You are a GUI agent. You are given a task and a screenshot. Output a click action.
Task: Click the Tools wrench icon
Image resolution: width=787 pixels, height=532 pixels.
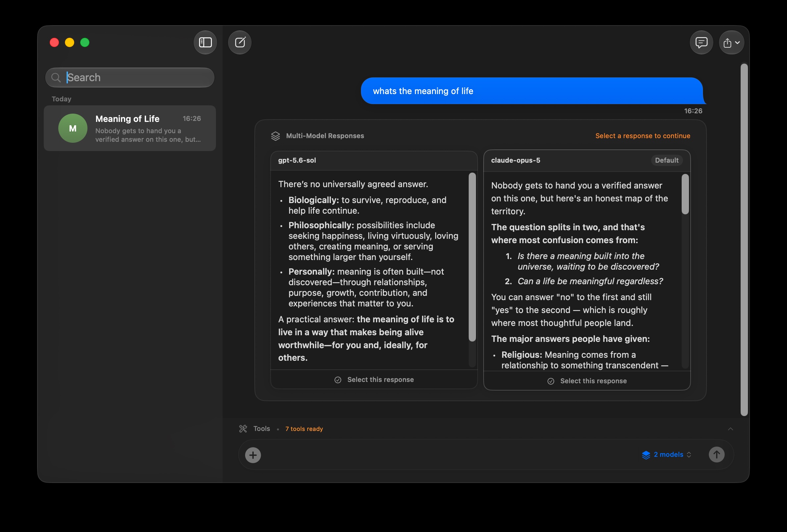pos(243,429)
